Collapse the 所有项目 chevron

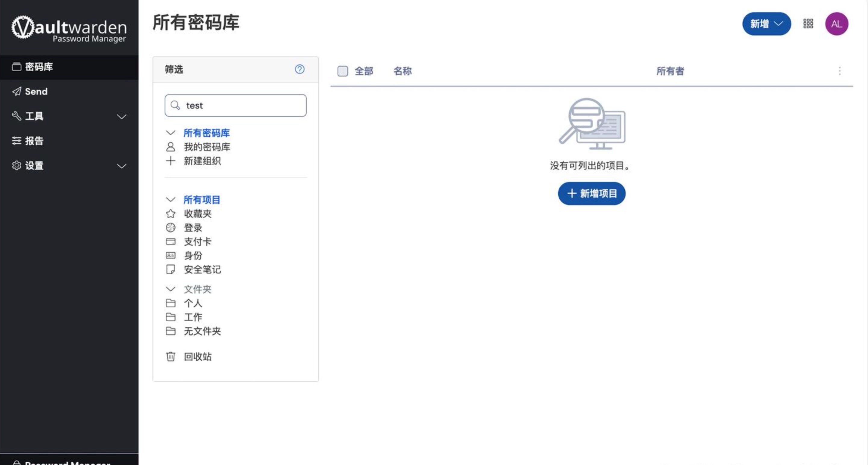(x=170, y=199)
